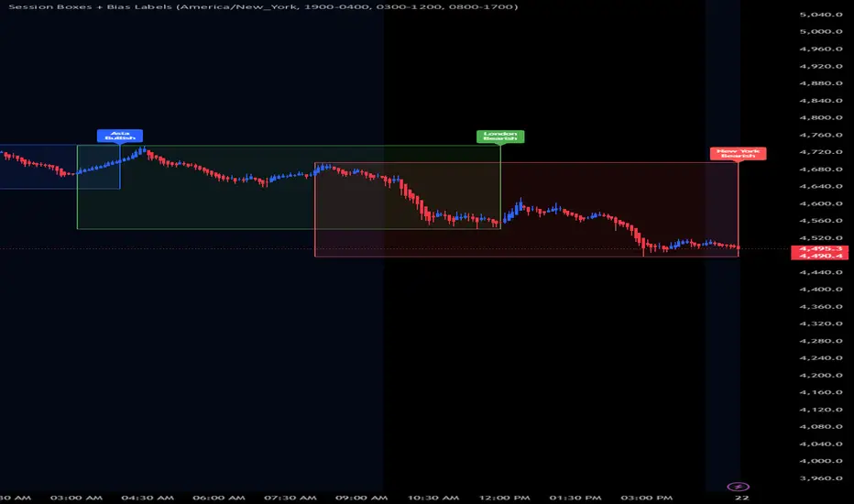Click the 4,320.0 price axis label
The width and height of the screenshot is (854, 504).
pos(821,323)
